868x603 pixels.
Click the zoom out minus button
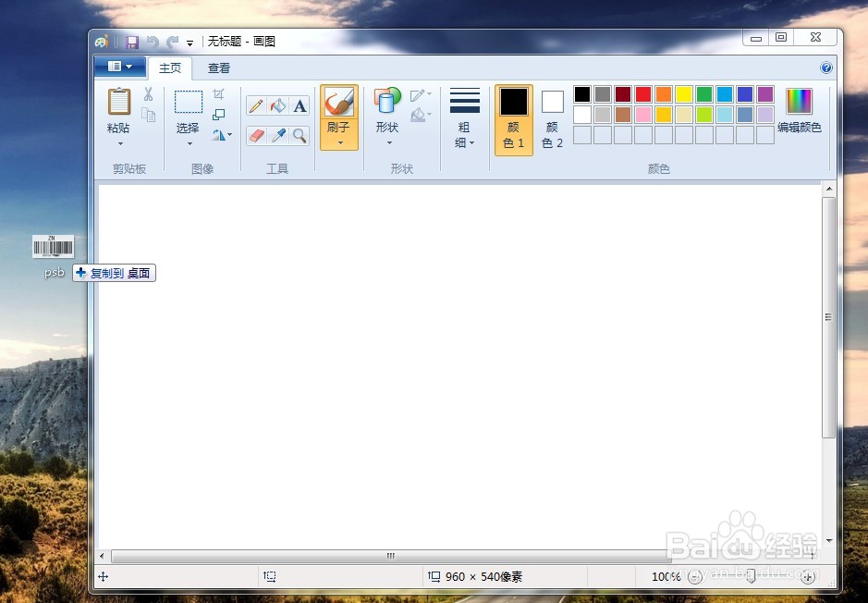[694, 577]
